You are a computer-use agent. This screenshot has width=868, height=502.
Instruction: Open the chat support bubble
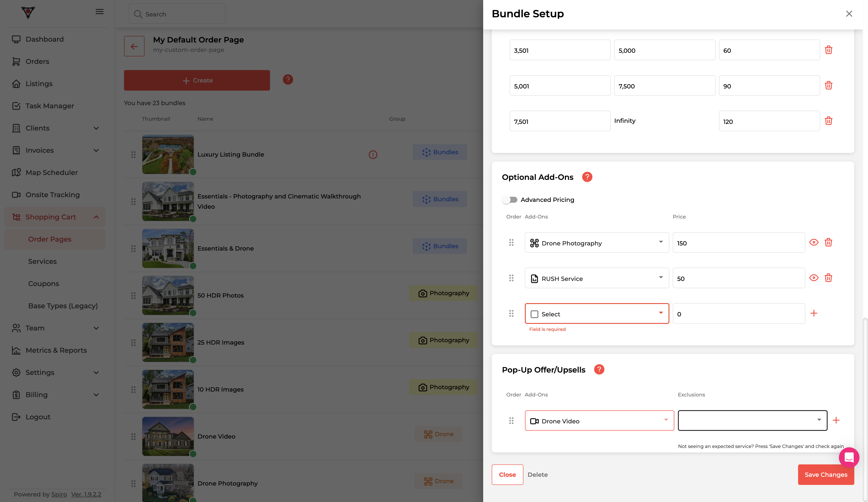849,457
